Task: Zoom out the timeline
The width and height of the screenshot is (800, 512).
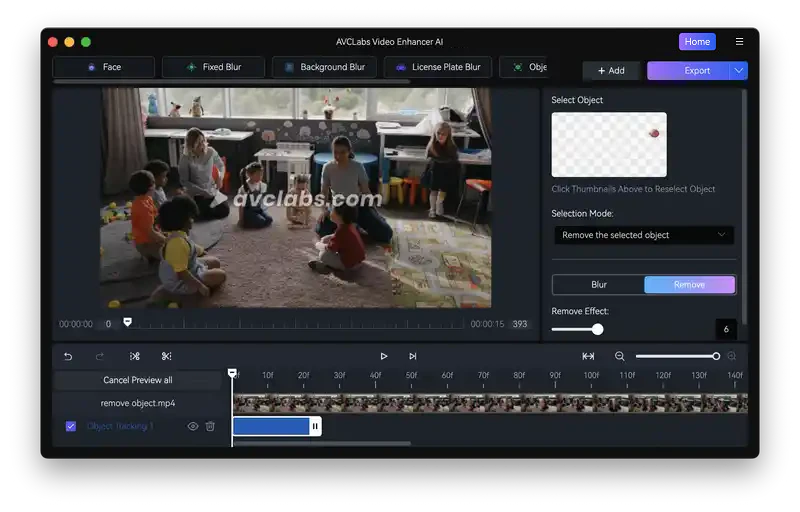Action: [619, 356]
